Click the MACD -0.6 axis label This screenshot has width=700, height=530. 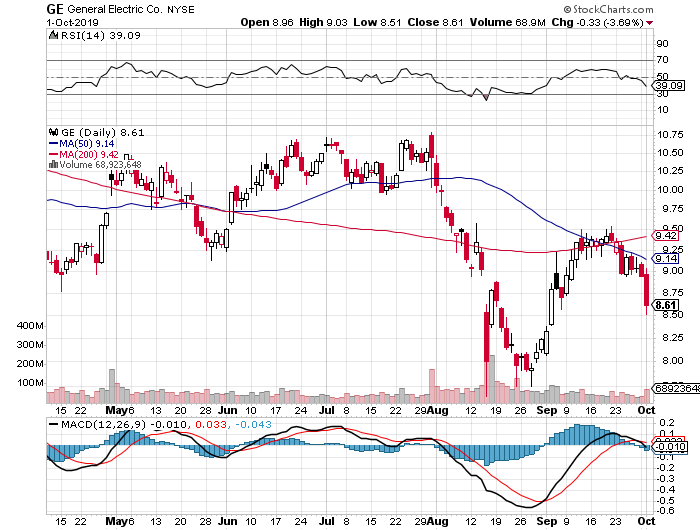[x=665, y=510]
